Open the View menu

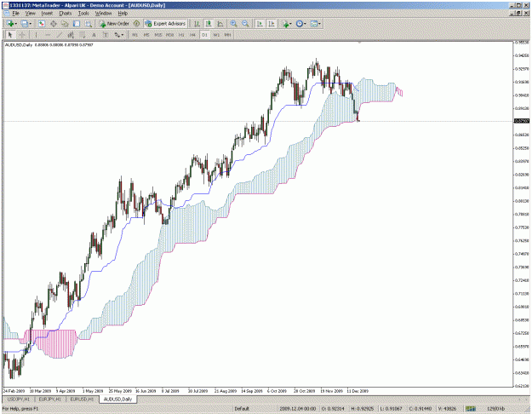[x=31, y=14]
